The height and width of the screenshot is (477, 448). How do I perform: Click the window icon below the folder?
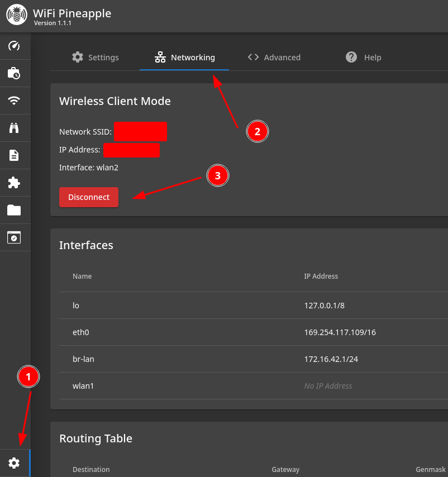[14, 237]
